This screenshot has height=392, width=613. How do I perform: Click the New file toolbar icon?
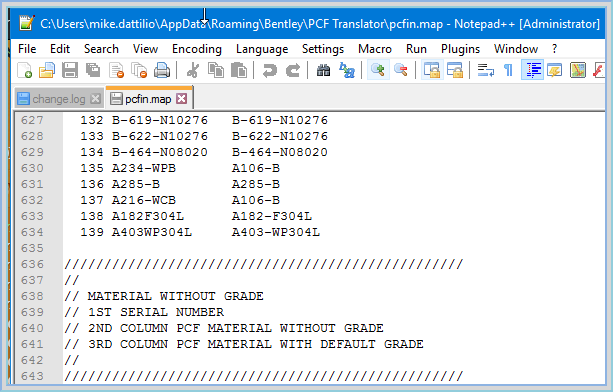24,70
